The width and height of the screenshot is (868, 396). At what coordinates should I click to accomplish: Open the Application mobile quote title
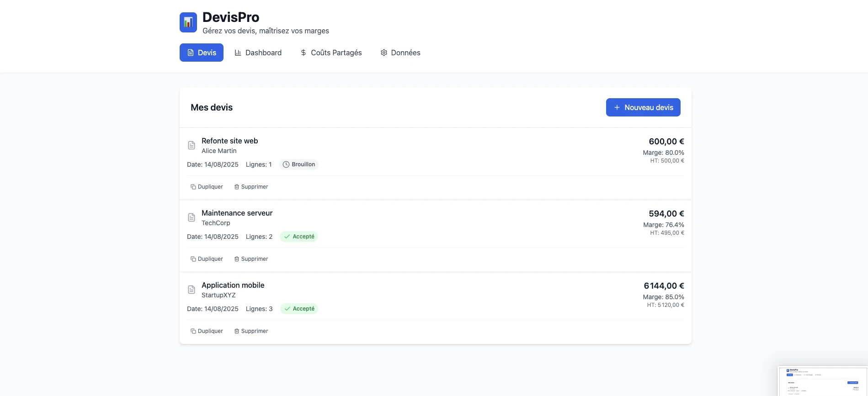click(x=233, y=285)
